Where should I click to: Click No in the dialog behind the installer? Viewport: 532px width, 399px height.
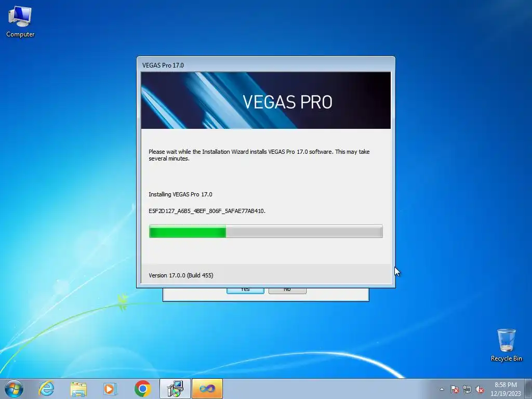pos(287,290)
